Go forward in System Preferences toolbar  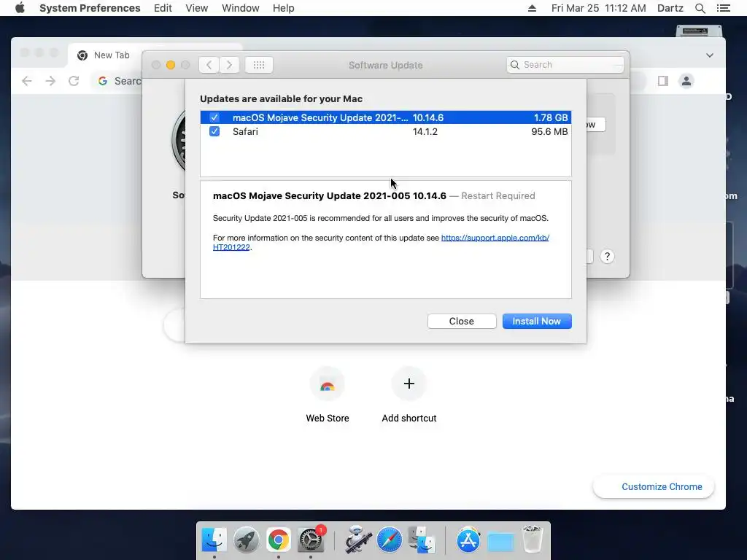229,65
